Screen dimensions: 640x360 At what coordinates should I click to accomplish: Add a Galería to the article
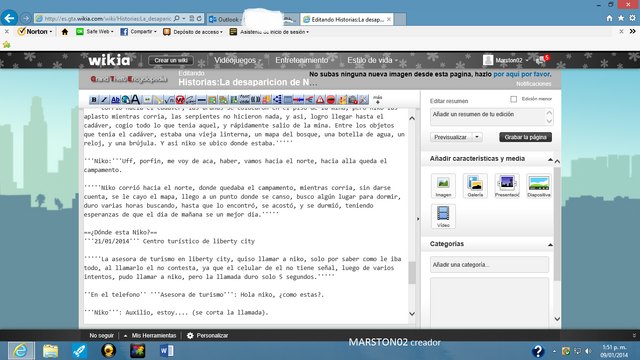pyautogui.click(x=475, y=186)
